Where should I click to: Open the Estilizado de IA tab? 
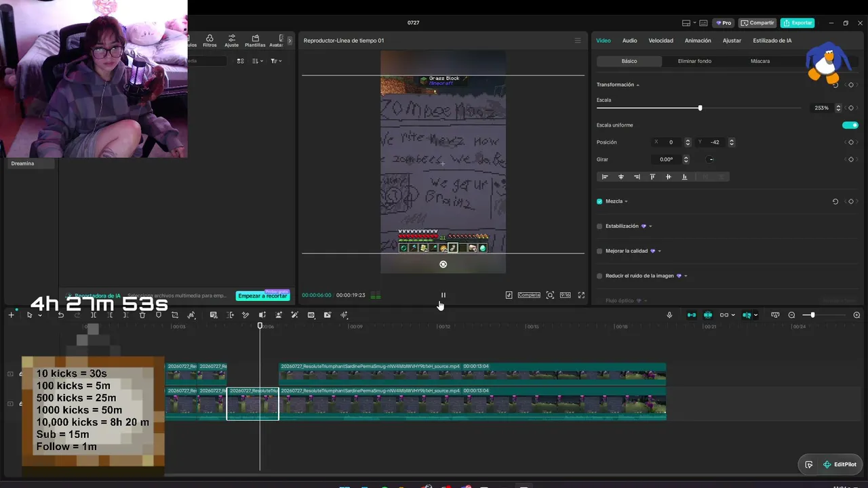click(x=772, y=41)
